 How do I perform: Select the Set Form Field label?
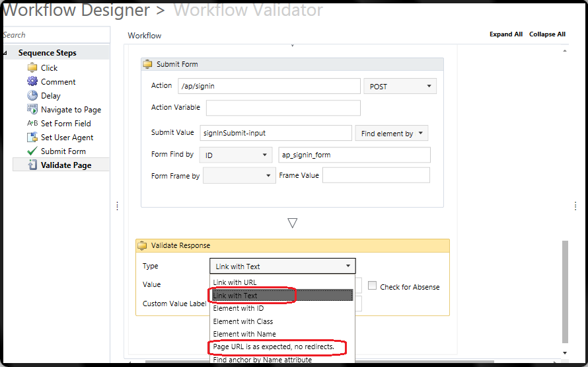(65, 124)
